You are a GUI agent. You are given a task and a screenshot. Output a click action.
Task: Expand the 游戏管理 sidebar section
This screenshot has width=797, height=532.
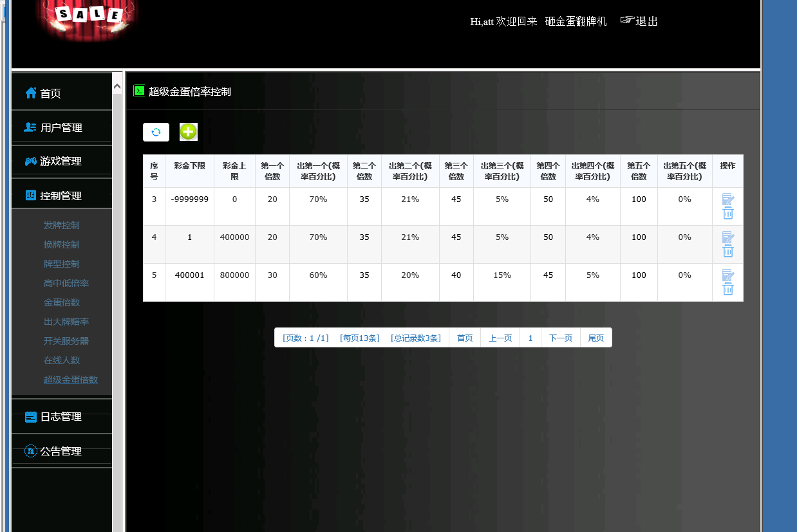tap(61, 161)
